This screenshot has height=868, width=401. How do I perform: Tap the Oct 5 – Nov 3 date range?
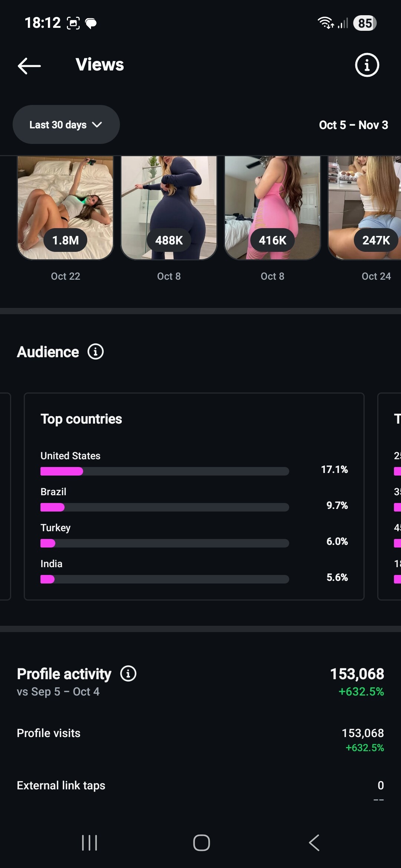(353, 125)
